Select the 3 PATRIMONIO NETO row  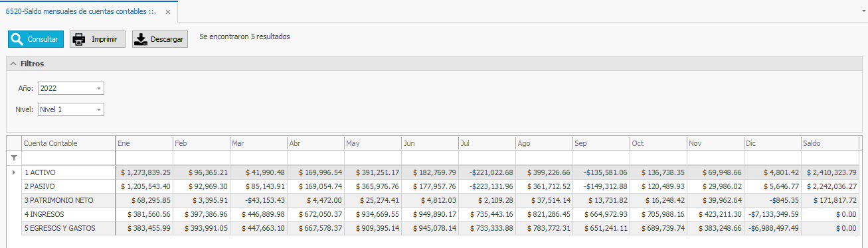(432, 200)
